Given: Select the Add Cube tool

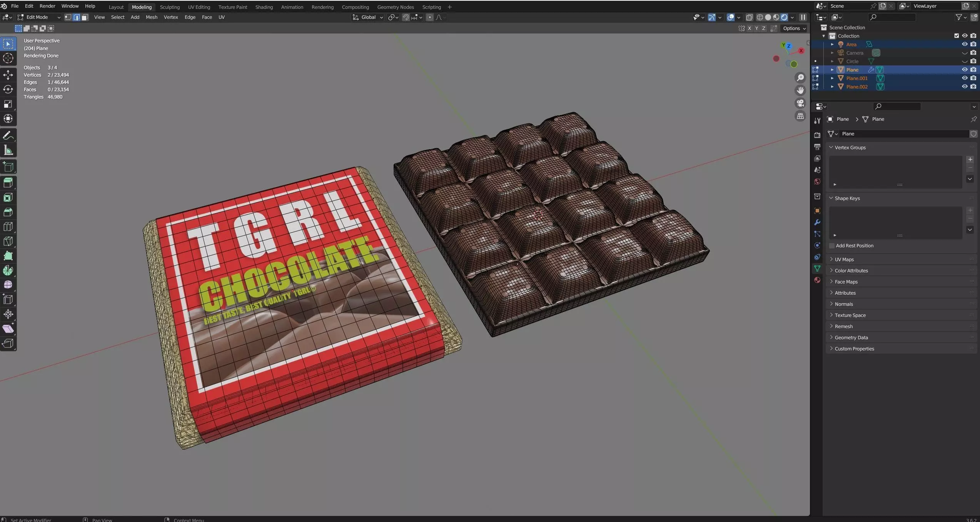Looking at the screenshot, I should 8,167.
